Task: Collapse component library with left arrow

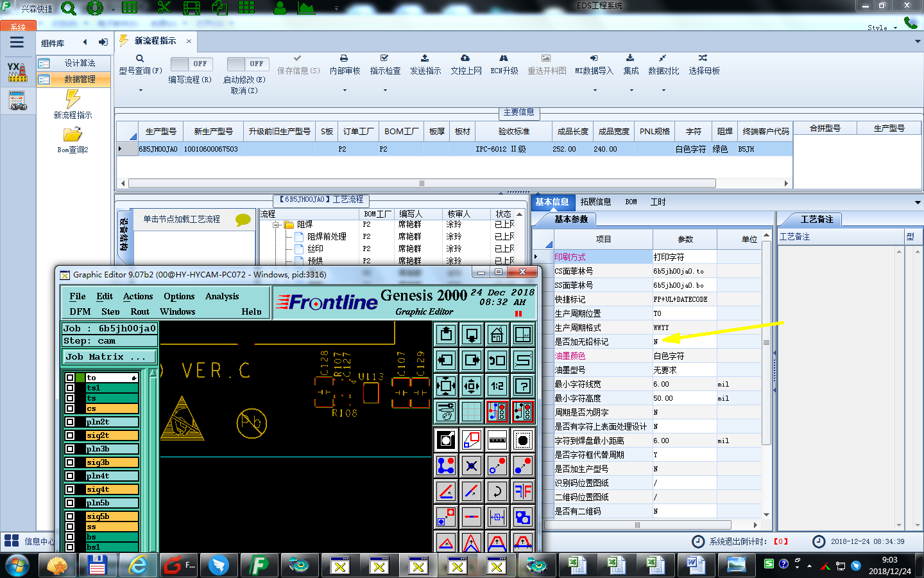Action: point(85,42)
